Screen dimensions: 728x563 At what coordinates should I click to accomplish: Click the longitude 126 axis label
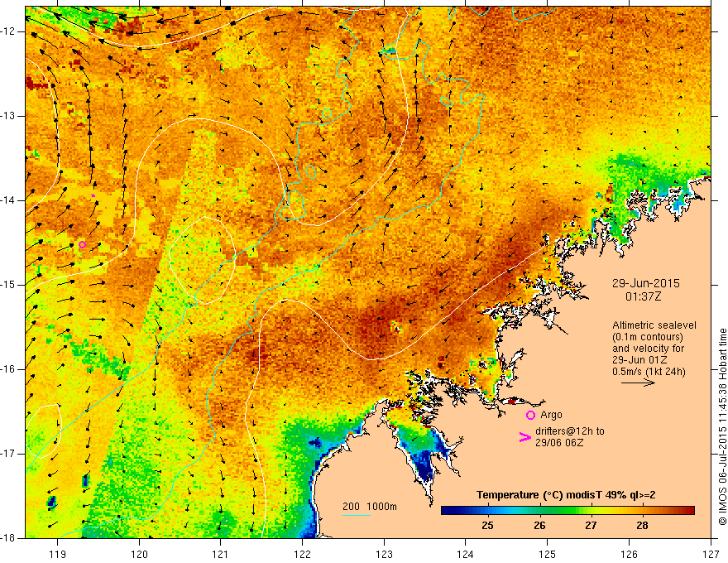(629, 554)
